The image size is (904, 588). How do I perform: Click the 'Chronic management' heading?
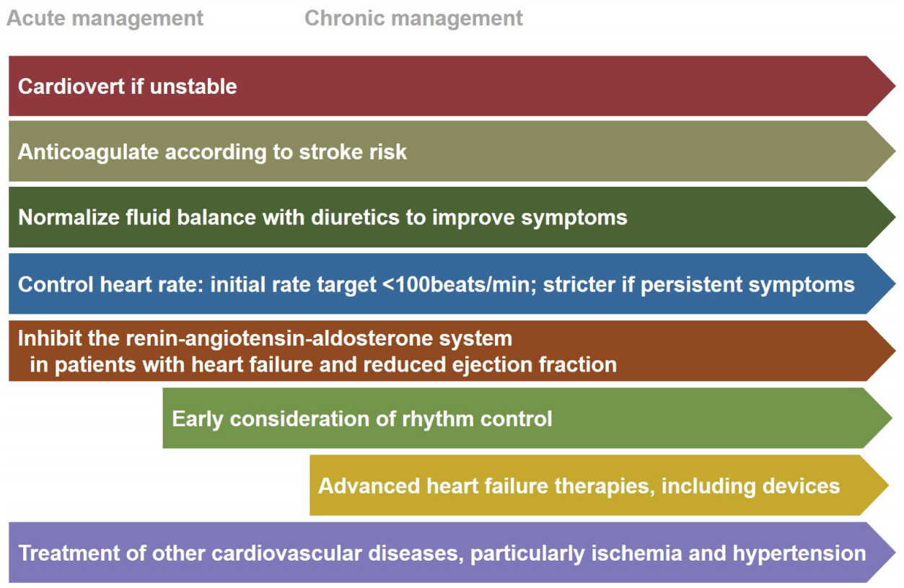414,17
